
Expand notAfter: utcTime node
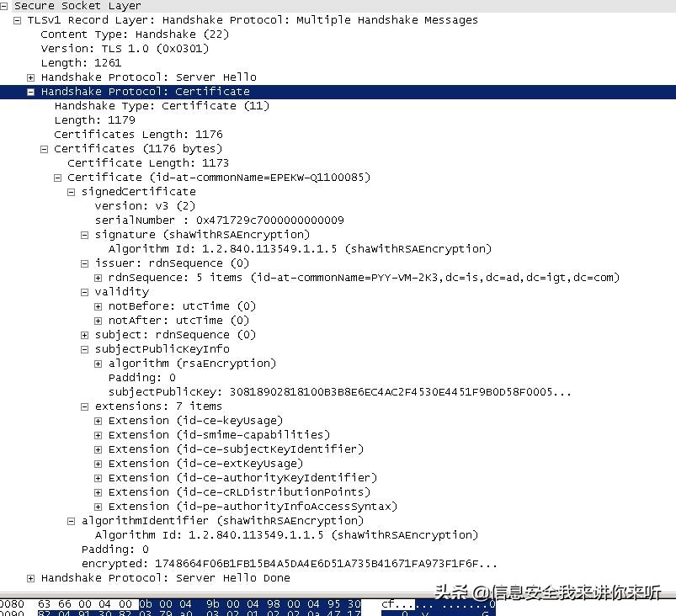tap(98, 321)
